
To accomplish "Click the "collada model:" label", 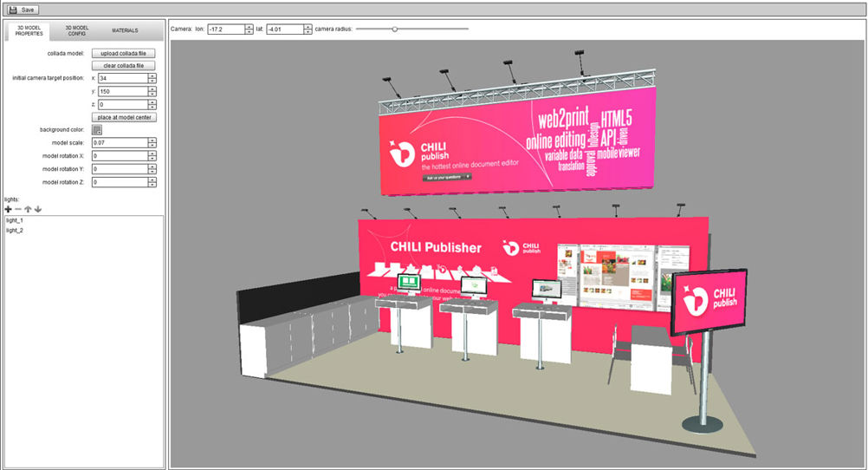I will pos(65,54).
